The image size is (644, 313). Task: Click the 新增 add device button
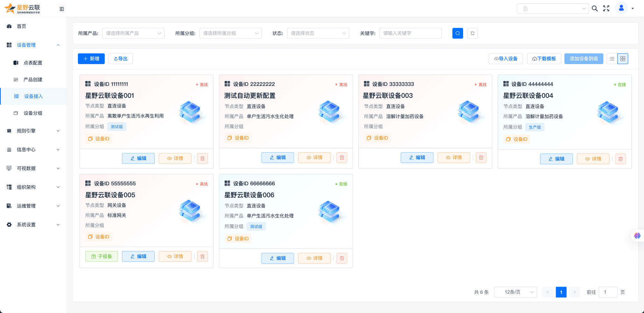pos(91,59)
